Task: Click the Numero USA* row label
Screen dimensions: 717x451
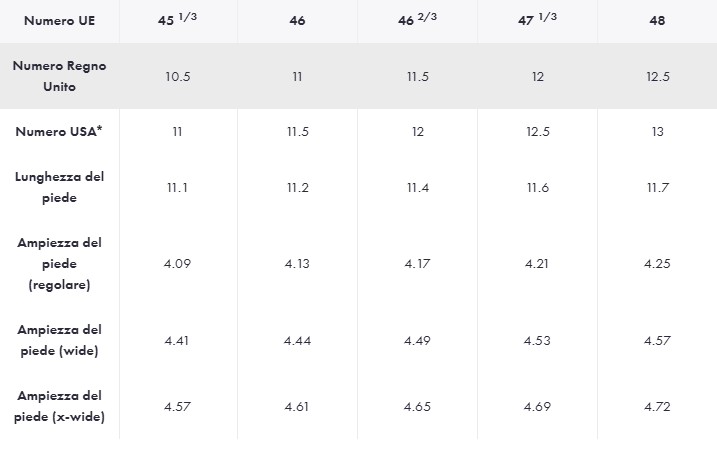Action: pyautogui.click(x=59, y=131)
